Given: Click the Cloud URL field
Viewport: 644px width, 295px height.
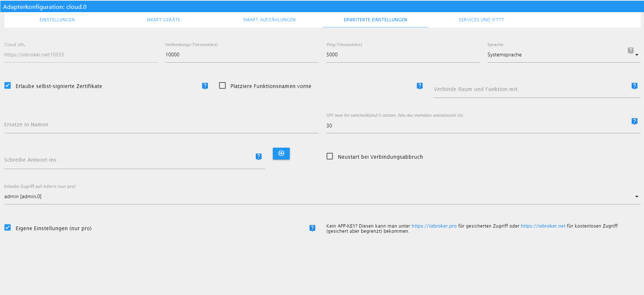Looking at the screenshot, I should (81, 55).
